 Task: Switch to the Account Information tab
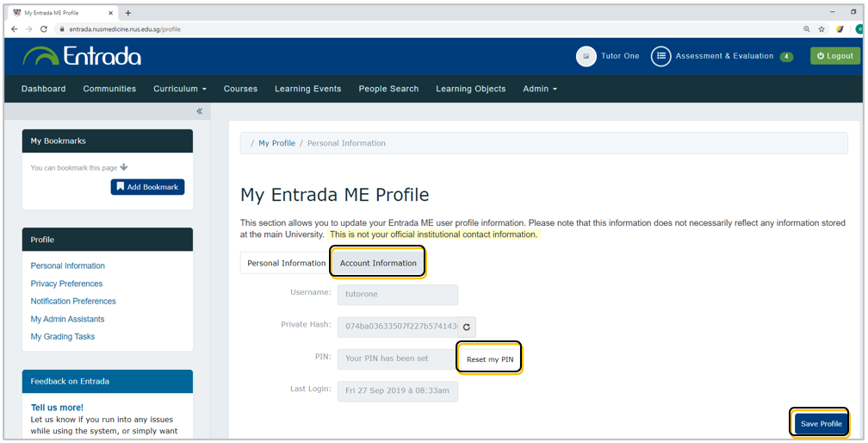point(378,263)
